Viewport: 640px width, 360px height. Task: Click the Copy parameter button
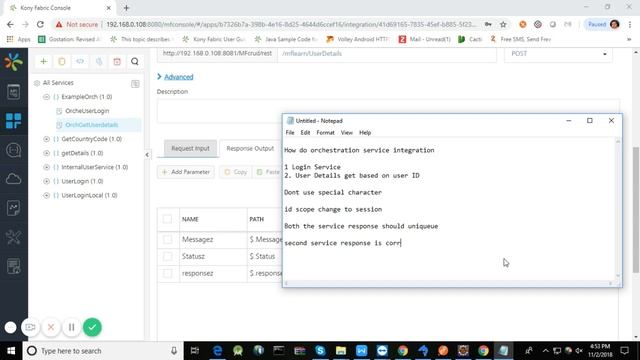[x=236, y=172]
